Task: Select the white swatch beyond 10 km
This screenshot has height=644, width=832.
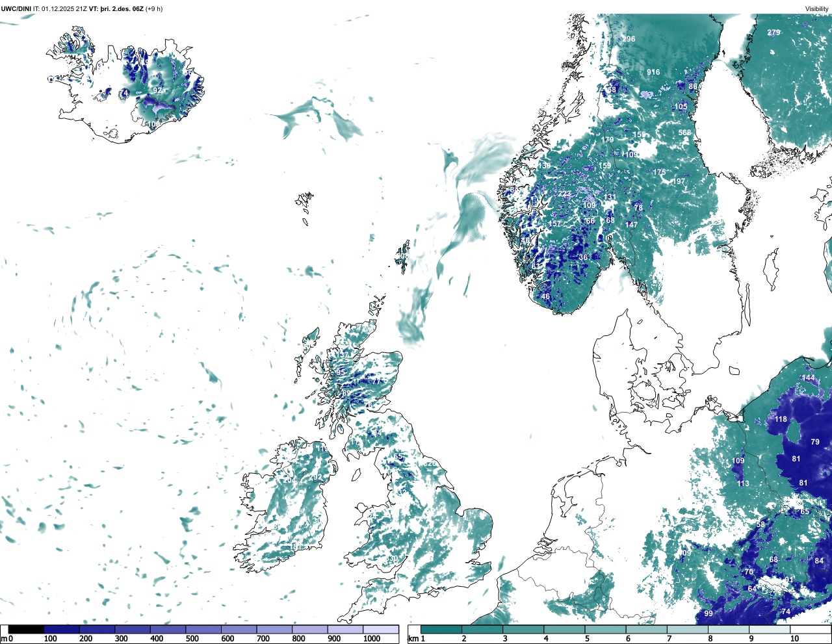Action: (810, 630)
